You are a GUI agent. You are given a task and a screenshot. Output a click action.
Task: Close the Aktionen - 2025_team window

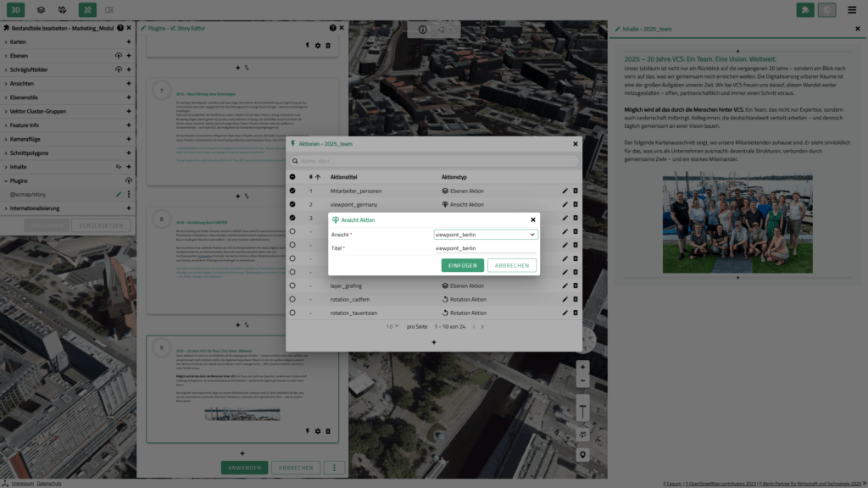coord(576,144)
